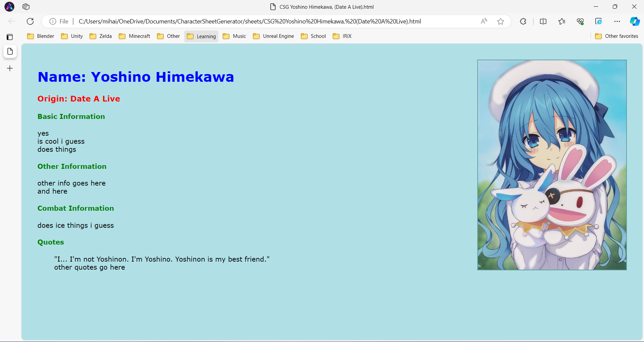Expand the Unreal Engine bookmarks folder
The height and width of the screenshot is (342, 644).
tap(273, 36)
